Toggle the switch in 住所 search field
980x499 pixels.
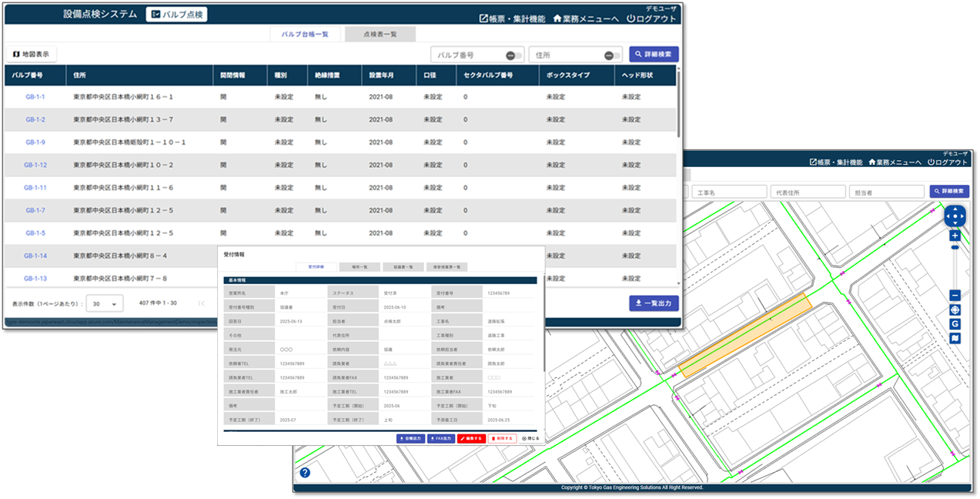click(611, 55)
